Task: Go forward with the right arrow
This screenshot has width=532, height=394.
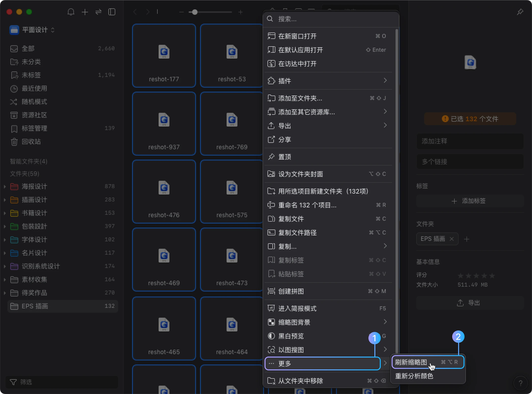Action: click(x=148, y=12)
